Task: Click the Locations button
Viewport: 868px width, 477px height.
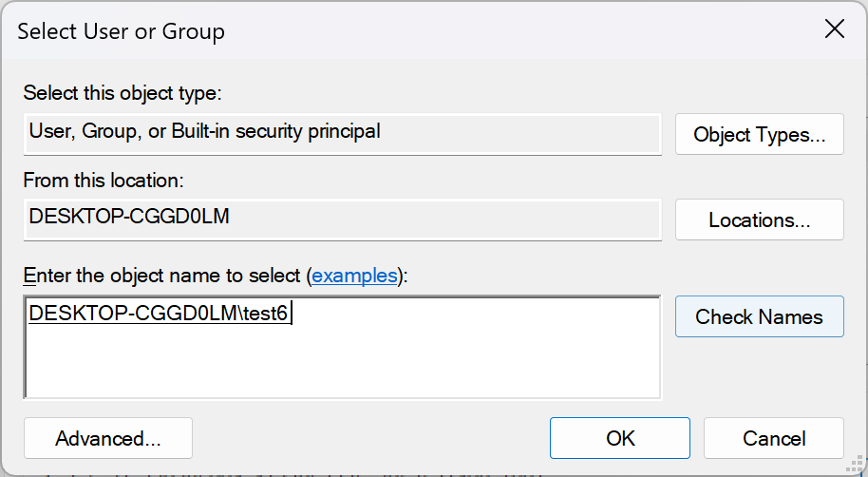Action: tap(759, 220)
